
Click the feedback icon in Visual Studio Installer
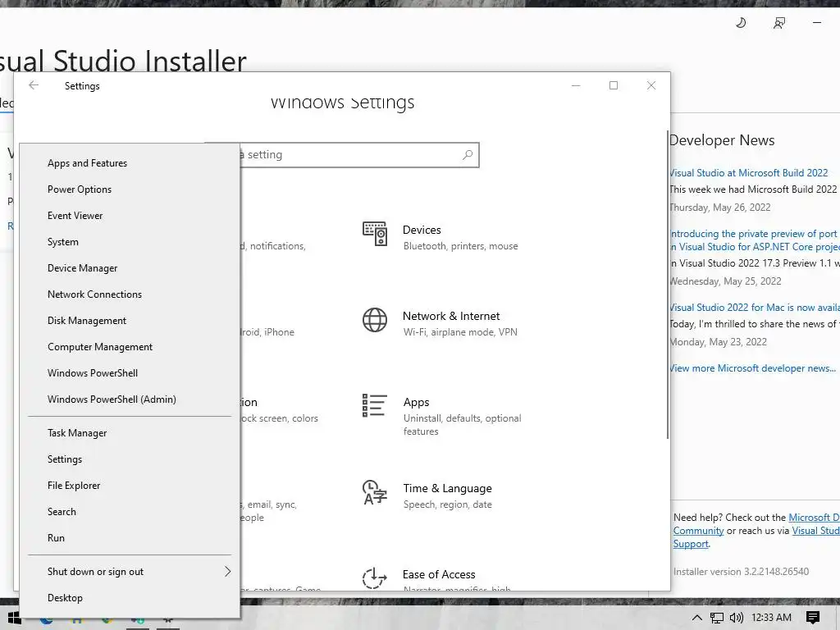pyautogui.click(x=779, y=22)
